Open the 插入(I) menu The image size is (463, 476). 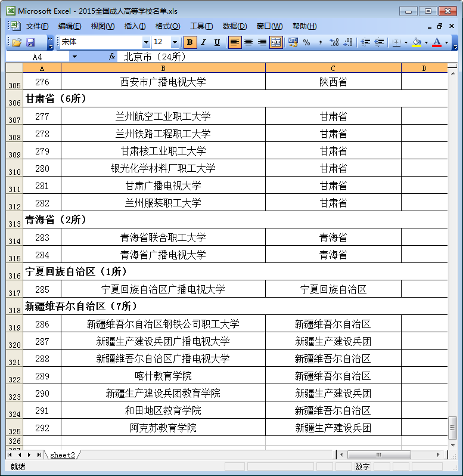point(135,26)
